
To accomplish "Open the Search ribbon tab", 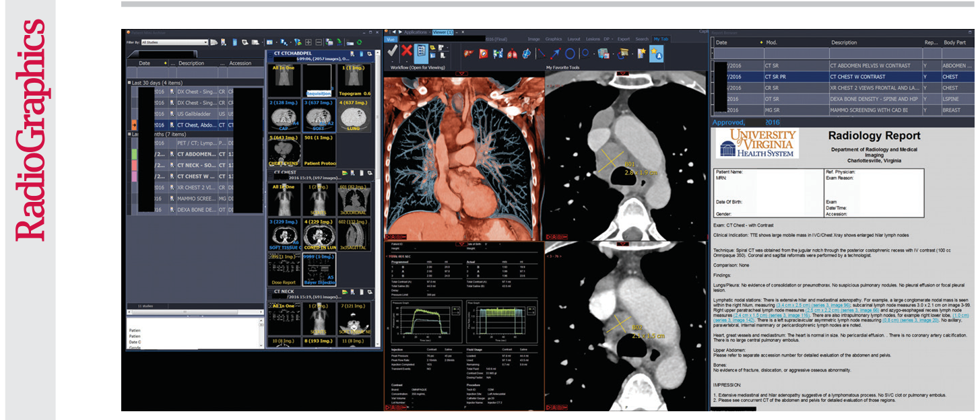I will coord(642,39).
